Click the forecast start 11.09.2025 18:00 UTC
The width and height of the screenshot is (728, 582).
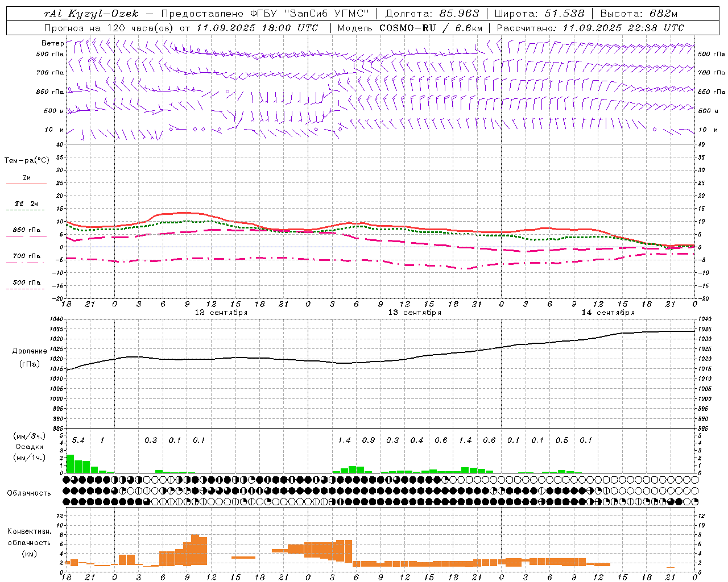(257, 28)
